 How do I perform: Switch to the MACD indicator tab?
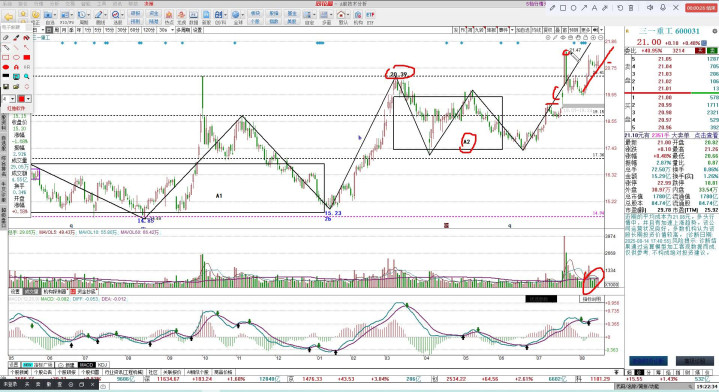pos(86,365)
